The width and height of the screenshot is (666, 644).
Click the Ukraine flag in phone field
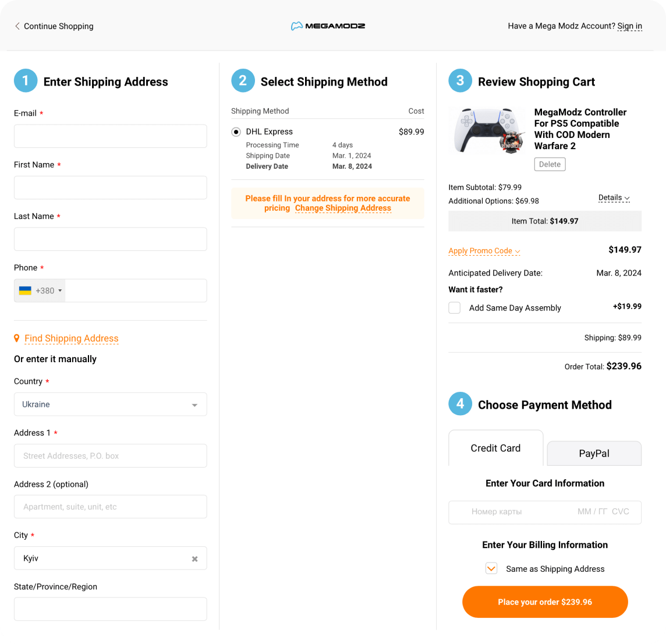[x=25, y=291]
